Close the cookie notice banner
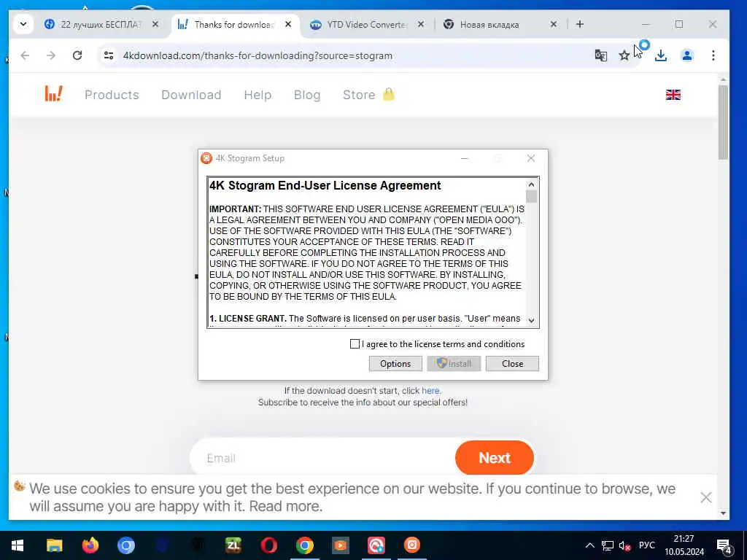This screenshot has width=747, height=560. pos(705,497)
